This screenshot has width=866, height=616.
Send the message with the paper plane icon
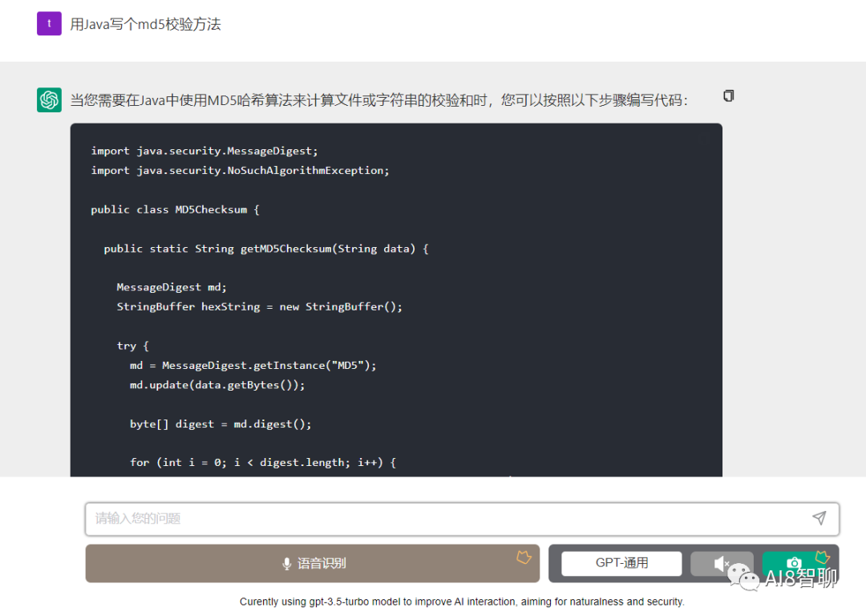click(x=819, y=518)
